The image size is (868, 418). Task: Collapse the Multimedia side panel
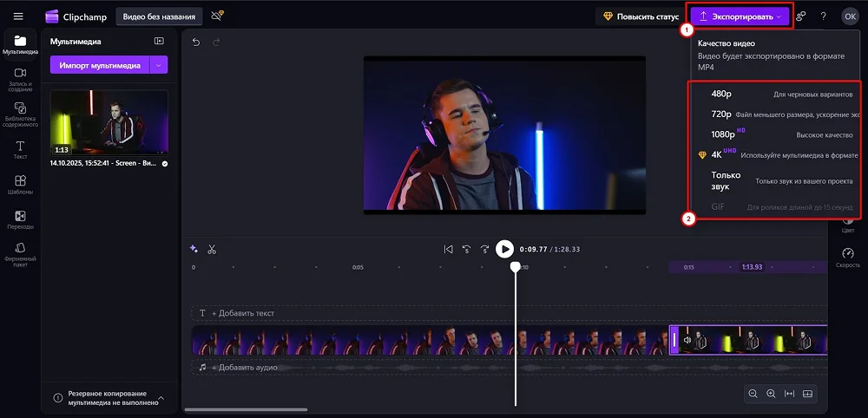click(159, 41)
